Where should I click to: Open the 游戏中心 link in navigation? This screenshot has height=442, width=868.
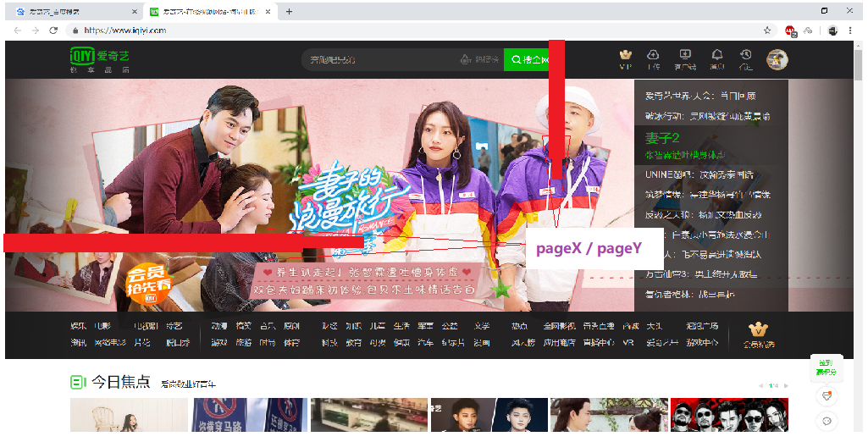pos(702,343)
